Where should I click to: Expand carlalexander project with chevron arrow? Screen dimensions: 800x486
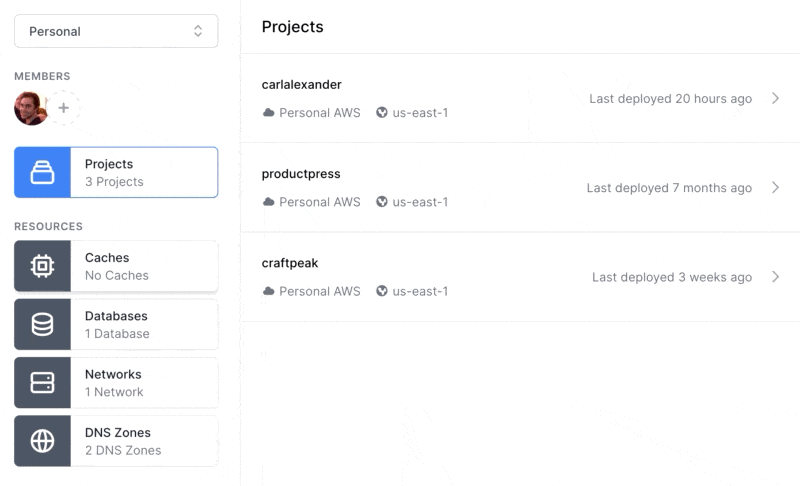coord(776,98)
